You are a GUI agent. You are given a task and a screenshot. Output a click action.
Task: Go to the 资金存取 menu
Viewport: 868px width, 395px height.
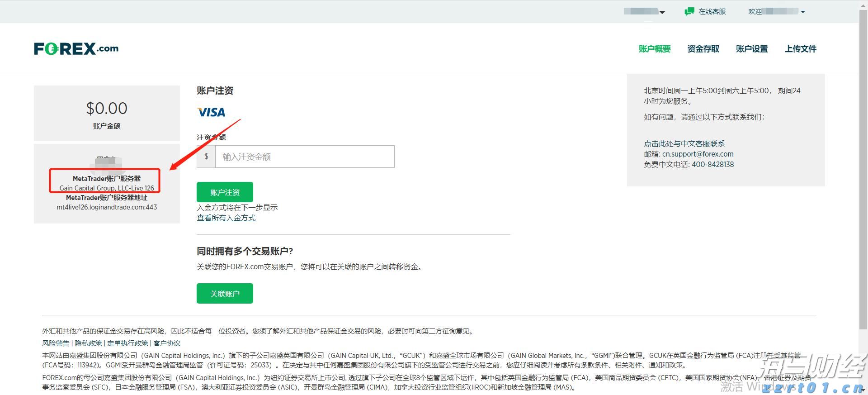pyautogui.click(x=703, y=49)
